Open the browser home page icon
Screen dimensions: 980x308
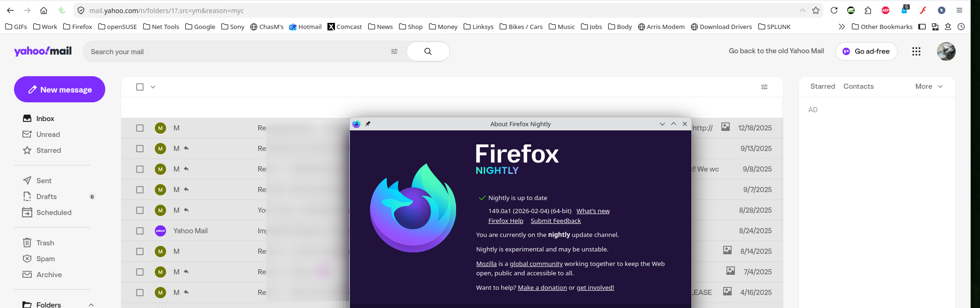tap(44, 10)
